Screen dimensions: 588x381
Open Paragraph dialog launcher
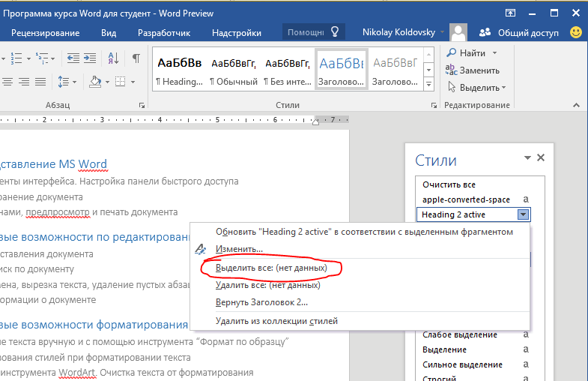(142, 106)
